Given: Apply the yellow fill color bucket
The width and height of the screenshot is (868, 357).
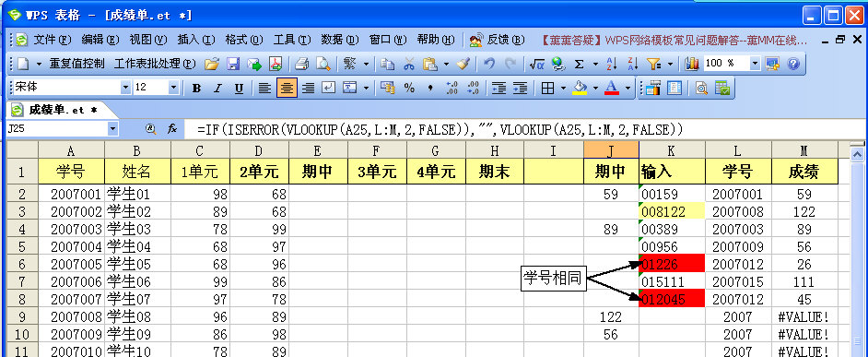Looking at the screenshot, I should [x=580, y=88].
